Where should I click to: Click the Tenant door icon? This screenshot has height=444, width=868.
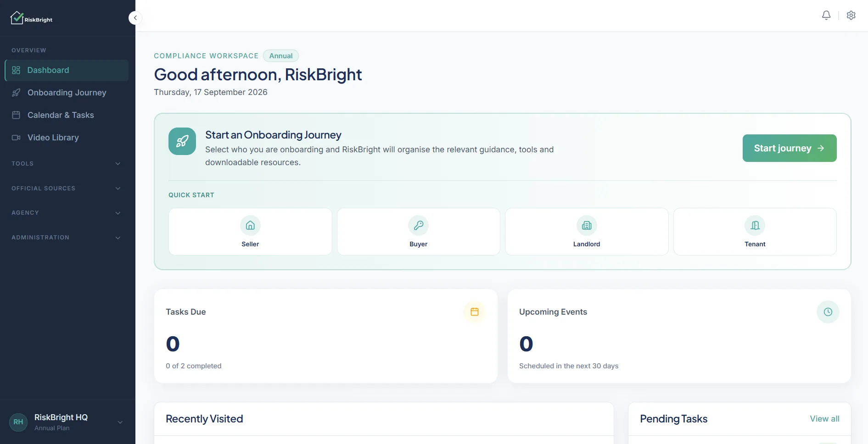click(755, 225)
